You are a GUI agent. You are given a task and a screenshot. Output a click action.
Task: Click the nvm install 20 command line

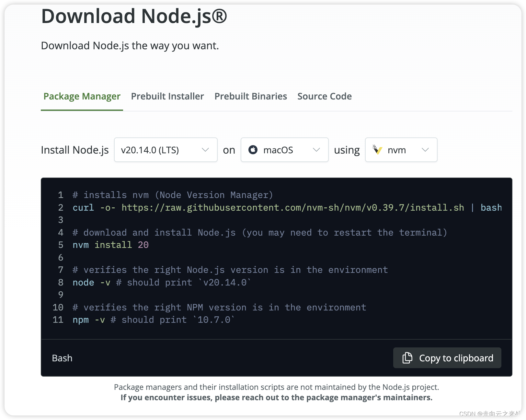pyautogui.click(x=110, y=245)
